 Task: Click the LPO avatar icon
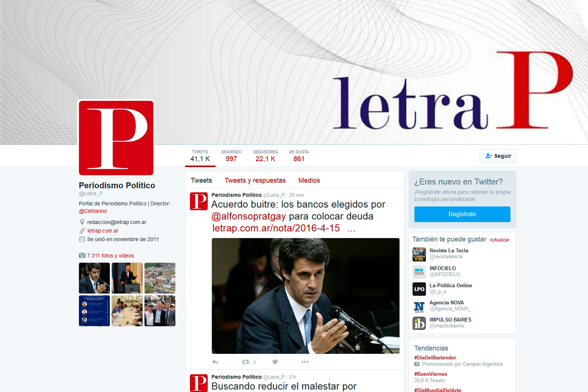tap(419, 289)
